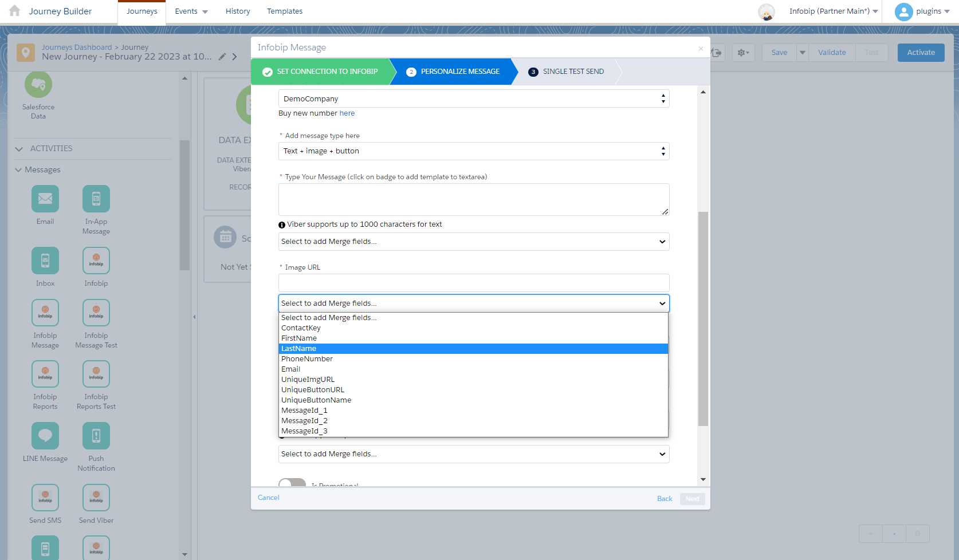Image resolution: width=959 pixels, height=560 pixels.
Task: Open the message type dropdown
Action: [473, 151]
